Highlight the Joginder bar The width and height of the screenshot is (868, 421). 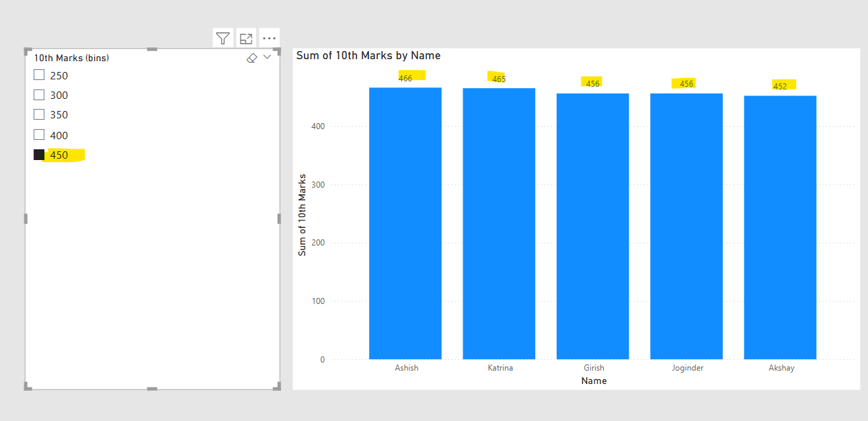[686, 226]
